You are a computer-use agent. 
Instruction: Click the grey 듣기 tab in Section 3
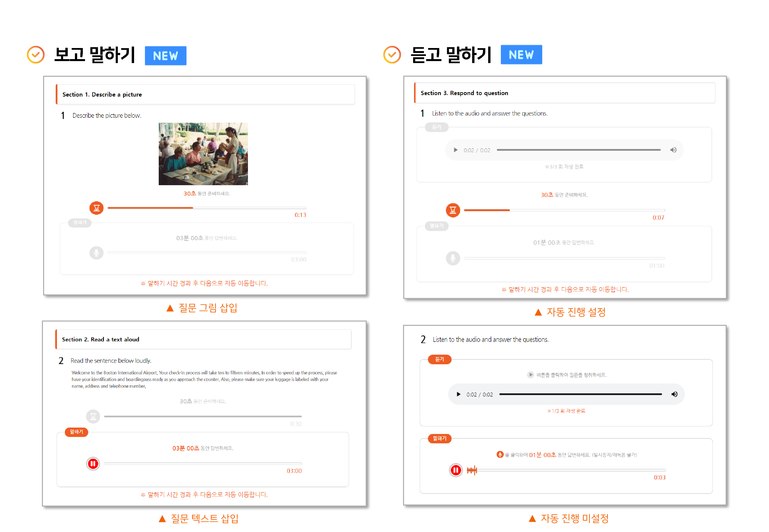click(x=437, y=127)
